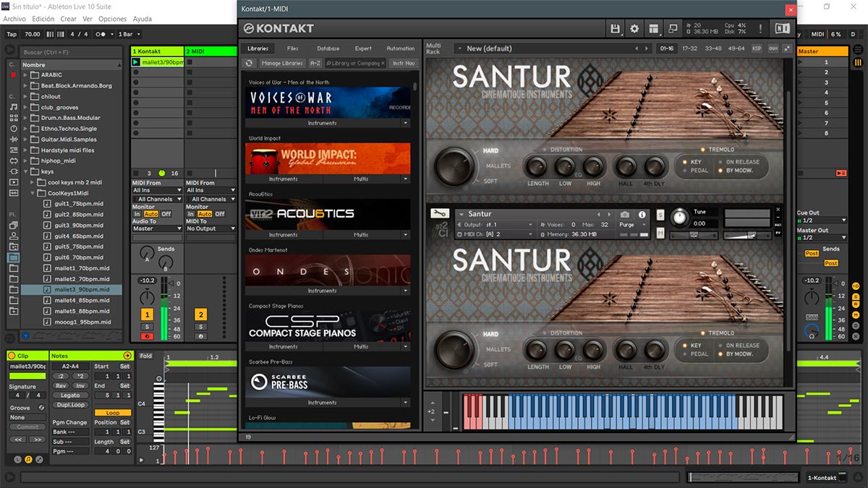Viewport: 868px width, 488px height.
Task: Click the Native Instruments logo in Kontakt
Action: click(x=782, y=29)
